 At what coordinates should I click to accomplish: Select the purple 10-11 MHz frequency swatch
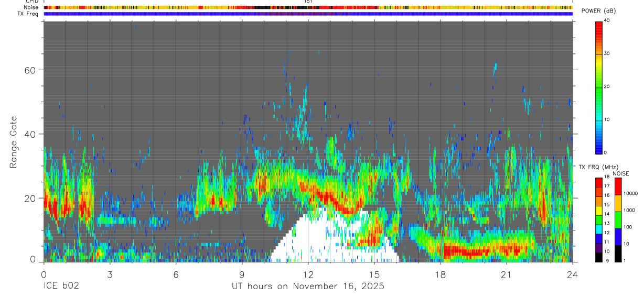click(x=598, y=247)
